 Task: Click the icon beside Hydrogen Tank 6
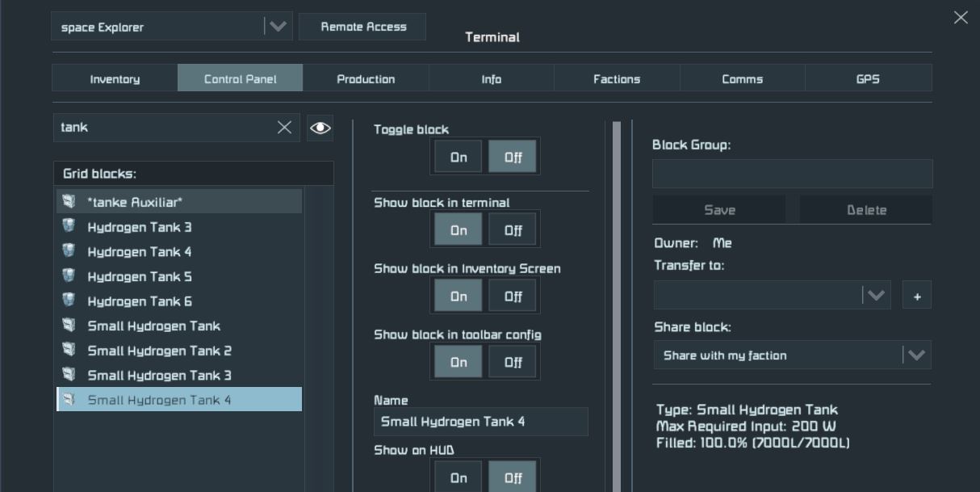pyautogui.click(x=69, y=301)
